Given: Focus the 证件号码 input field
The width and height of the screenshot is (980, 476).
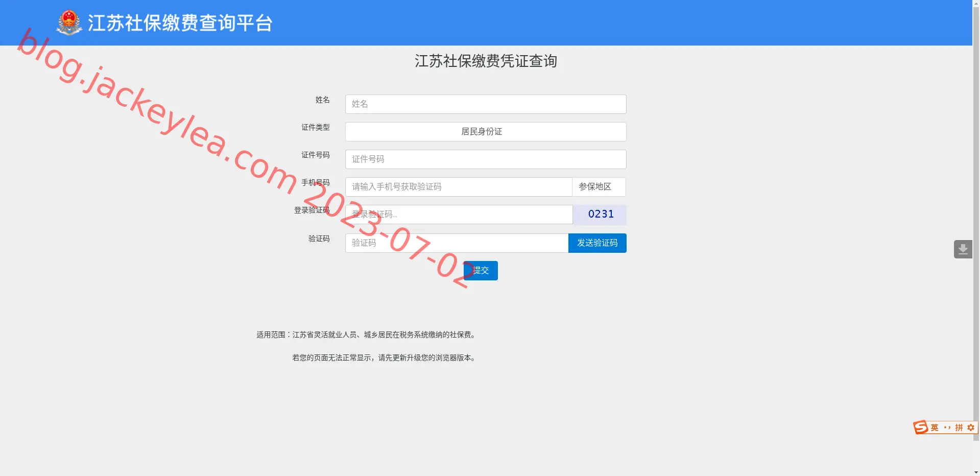Looking at the screenshot, I should (486, 159).
